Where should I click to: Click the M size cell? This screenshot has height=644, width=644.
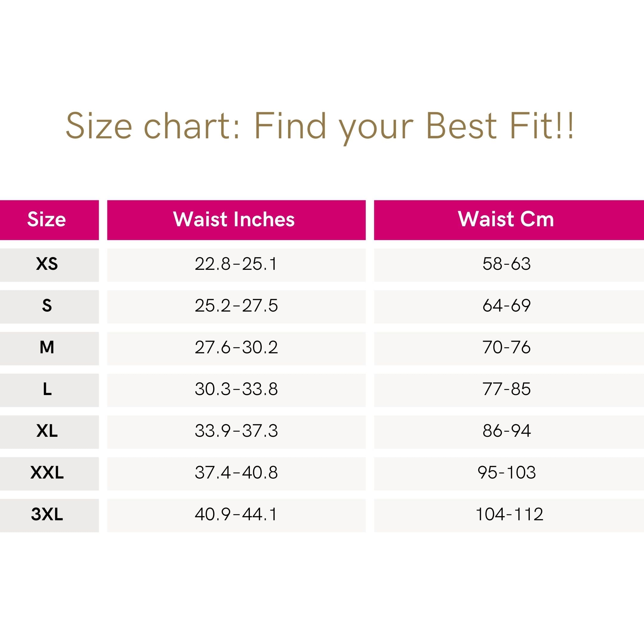(x=47, y=347)
